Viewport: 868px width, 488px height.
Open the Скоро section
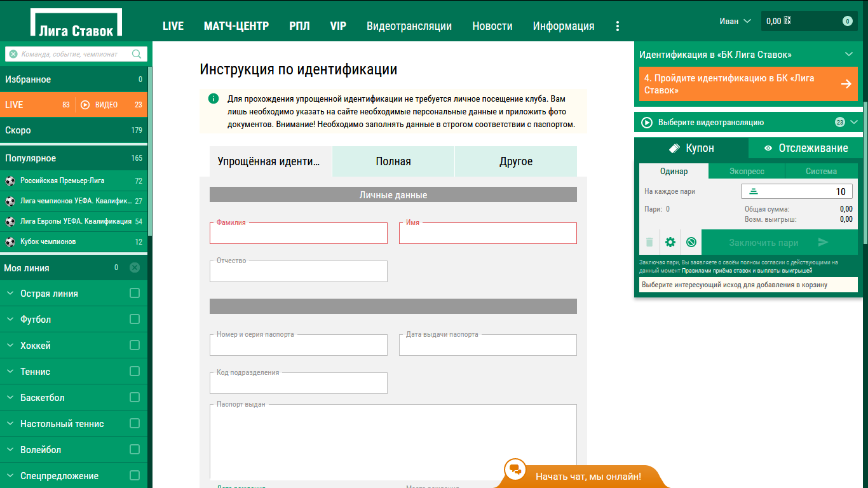[x=74, y=130]
